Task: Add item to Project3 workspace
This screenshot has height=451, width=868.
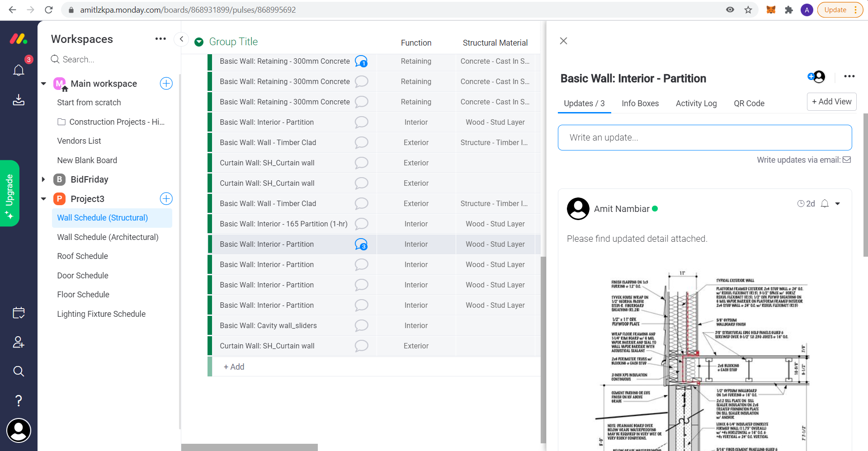Action: coord(166,199)
